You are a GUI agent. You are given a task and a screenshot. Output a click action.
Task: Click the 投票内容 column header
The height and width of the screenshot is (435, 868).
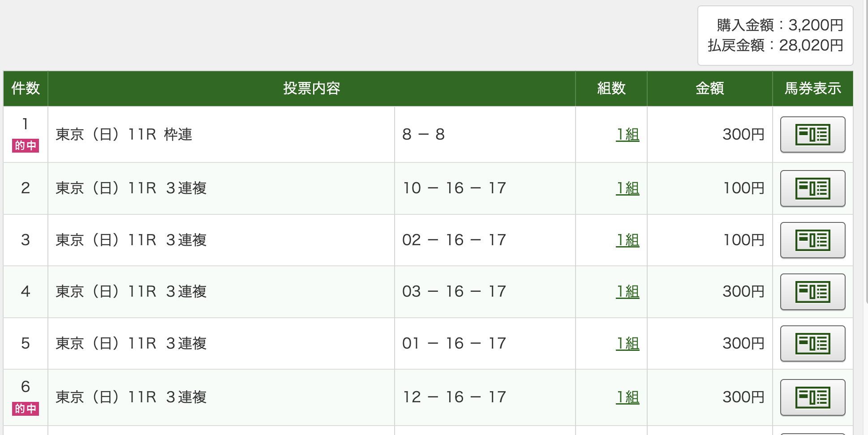tap(311, 89)
